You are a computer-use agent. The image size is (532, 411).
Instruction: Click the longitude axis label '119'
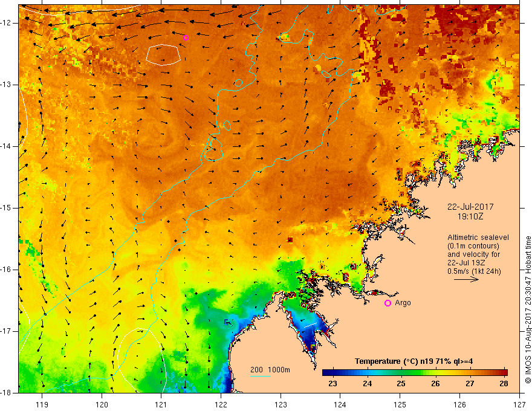42,404
